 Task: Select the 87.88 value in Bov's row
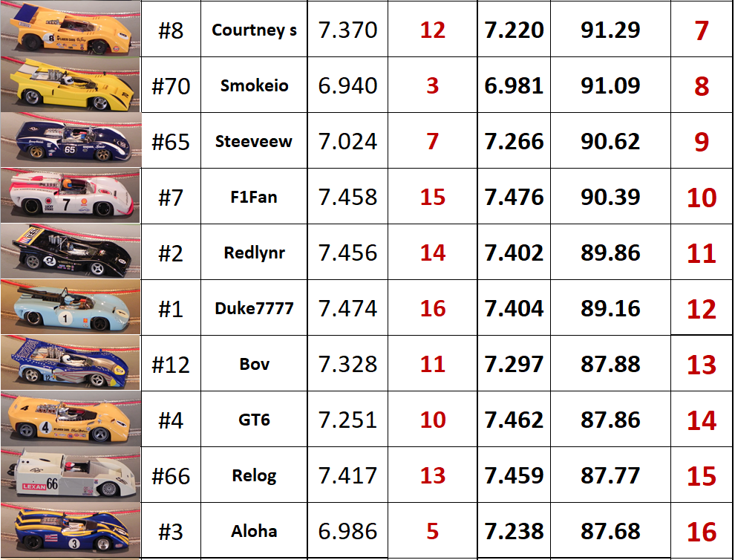[610, 365]
